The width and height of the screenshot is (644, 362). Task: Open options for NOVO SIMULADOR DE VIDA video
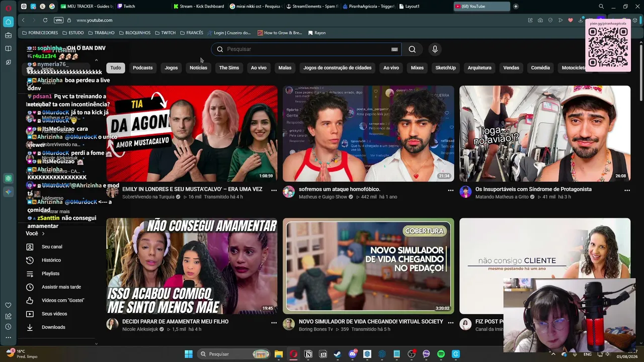click(x=450, y=322)
